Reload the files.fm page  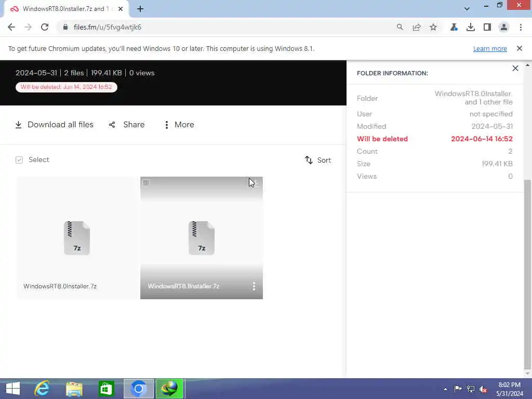[45, 27]
